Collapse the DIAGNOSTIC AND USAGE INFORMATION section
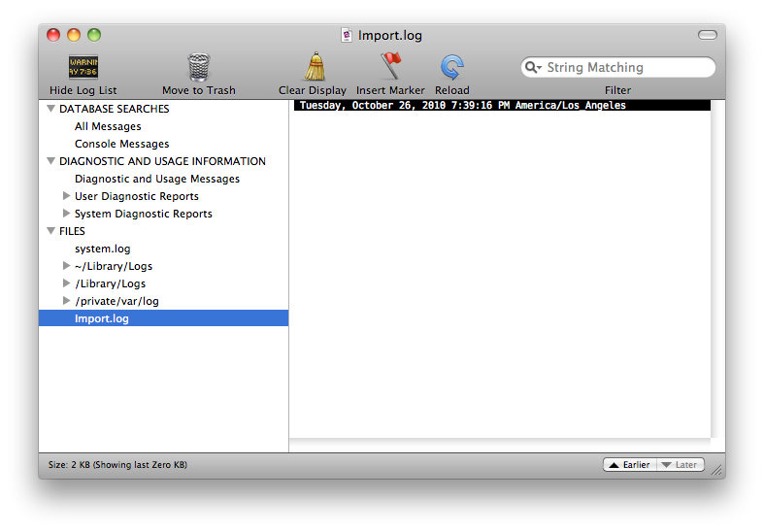The height and width of the screenshot is (532, 764). tap(50, 161)
